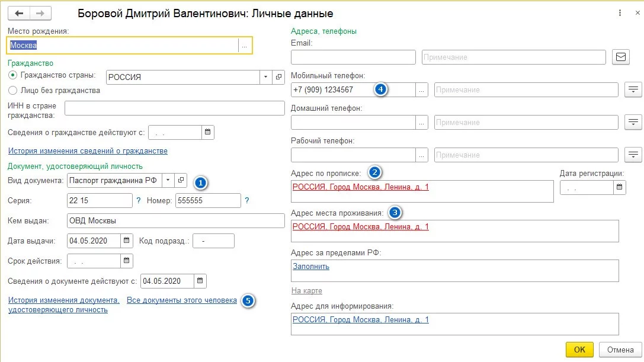Screen dimensions: 644x362
Task: Select the Лицо без гражданства option
Action: click(12, 91)
